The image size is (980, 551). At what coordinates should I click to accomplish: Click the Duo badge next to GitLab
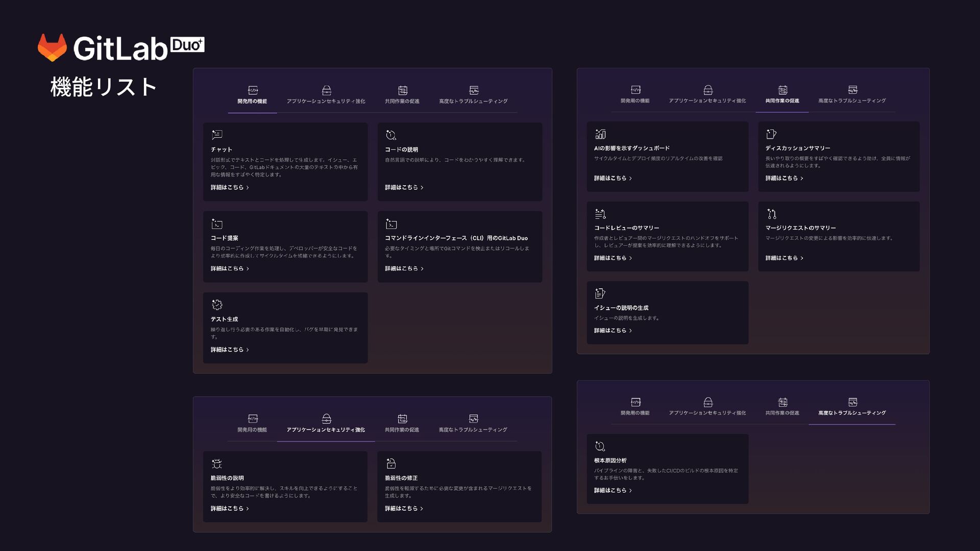pos(187,45)
